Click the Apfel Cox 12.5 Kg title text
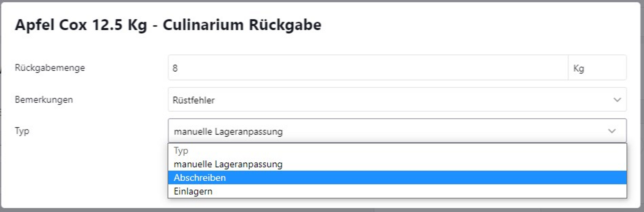 [x=81, y=25]
